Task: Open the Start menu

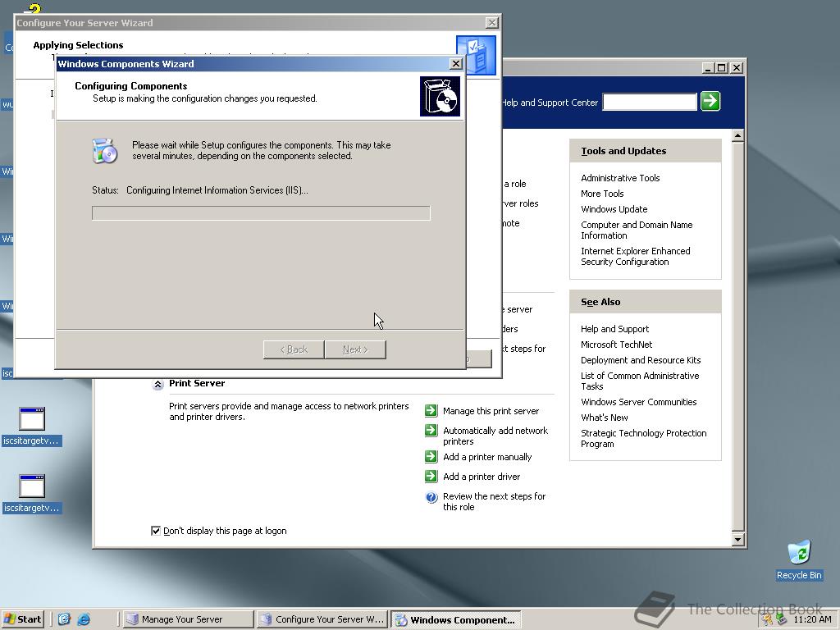Action: tap(22, 619)
